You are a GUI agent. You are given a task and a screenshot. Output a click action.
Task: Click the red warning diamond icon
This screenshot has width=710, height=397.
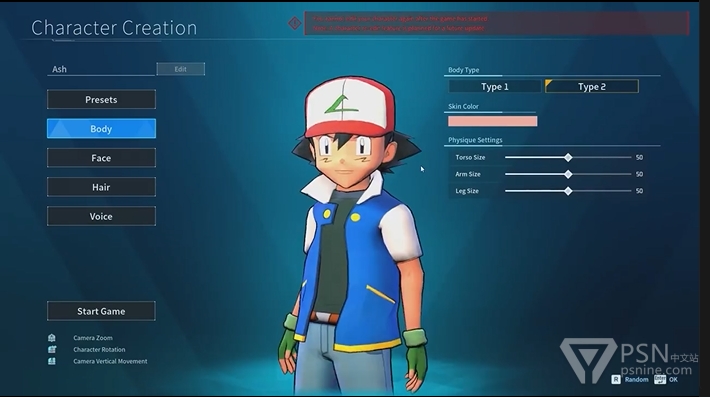tap(294, 23)
